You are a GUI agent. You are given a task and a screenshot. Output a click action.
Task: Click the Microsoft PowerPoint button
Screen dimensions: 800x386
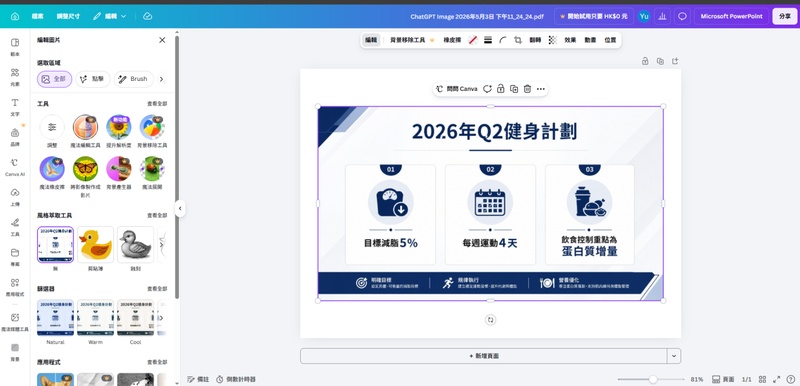[x=731, y=16]
